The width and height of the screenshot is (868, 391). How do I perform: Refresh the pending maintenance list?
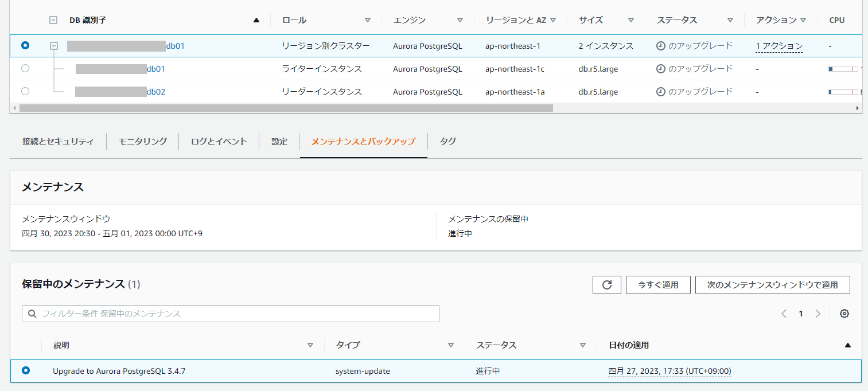point(607,284)
